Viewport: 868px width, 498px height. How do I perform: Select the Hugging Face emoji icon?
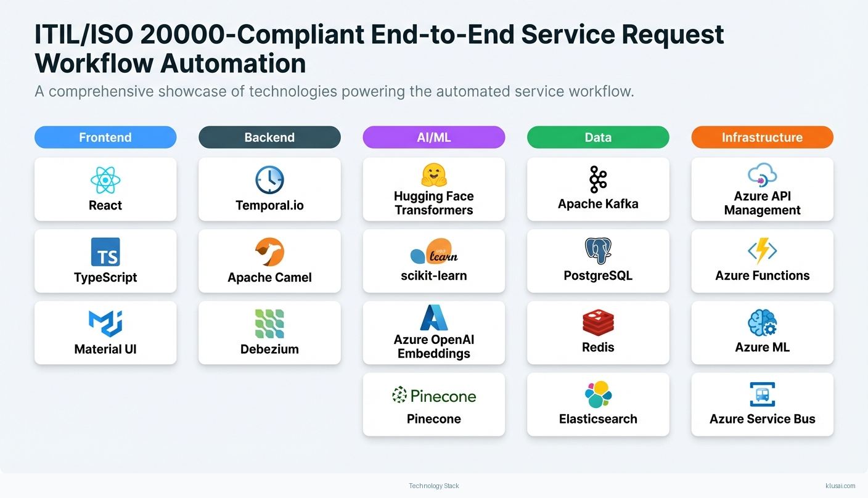coord(433,175)
